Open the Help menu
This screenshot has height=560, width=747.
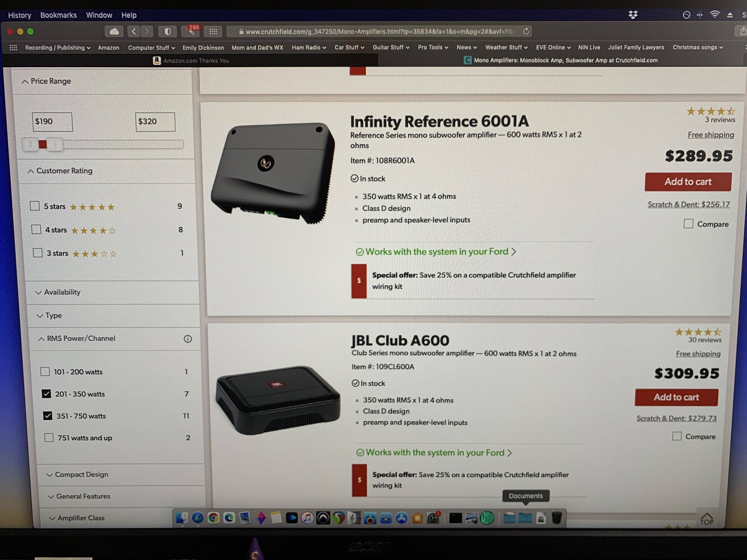(129, 15)
